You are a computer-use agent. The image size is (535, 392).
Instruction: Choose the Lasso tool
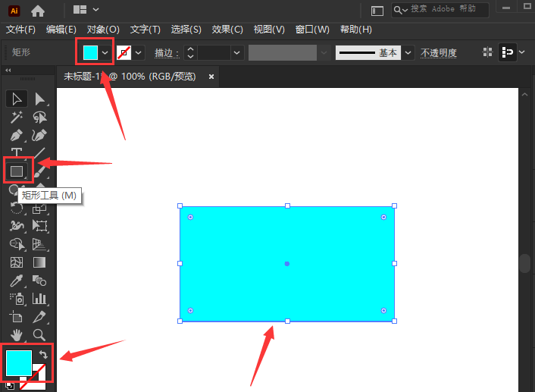pyautogui.click(x=39, y=117)
